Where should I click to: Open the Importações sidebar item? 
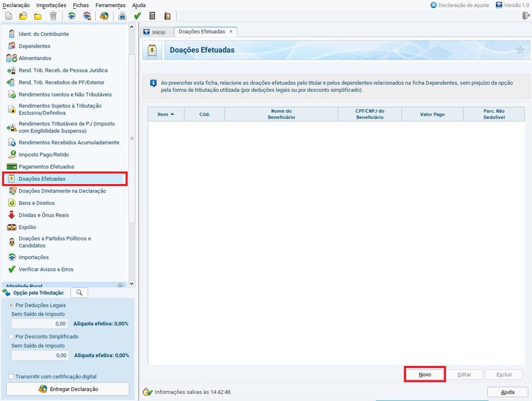[34, 257]
